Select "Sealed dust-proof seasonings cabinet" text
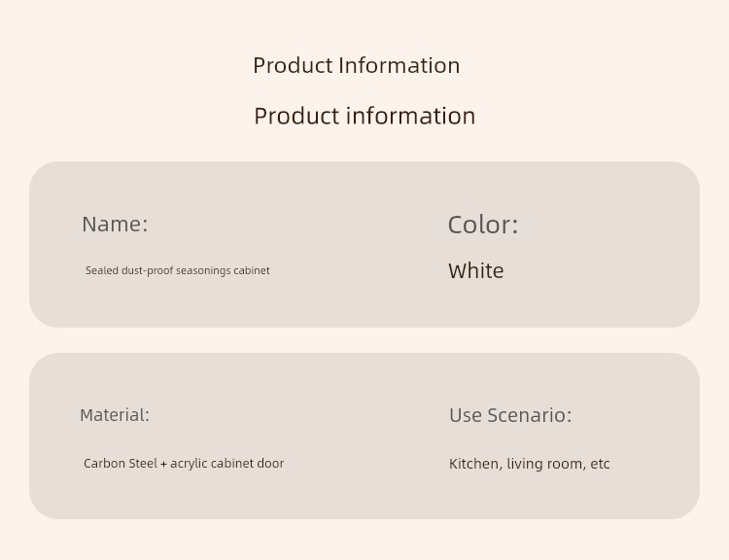This screenshot has width=729, height=560. (x=178, y=270)
